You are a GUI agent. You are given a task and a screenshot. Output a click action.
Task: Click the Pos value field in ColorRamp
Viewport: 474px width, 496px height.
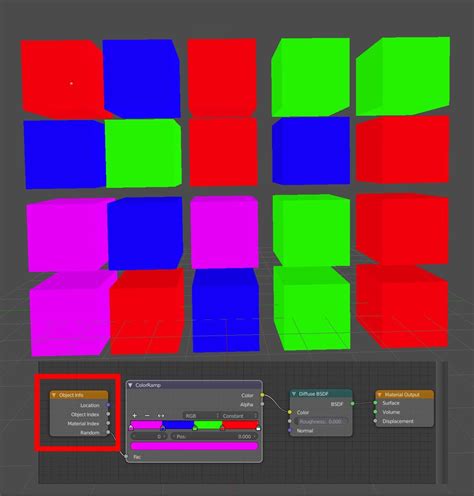tap(215, 436)
